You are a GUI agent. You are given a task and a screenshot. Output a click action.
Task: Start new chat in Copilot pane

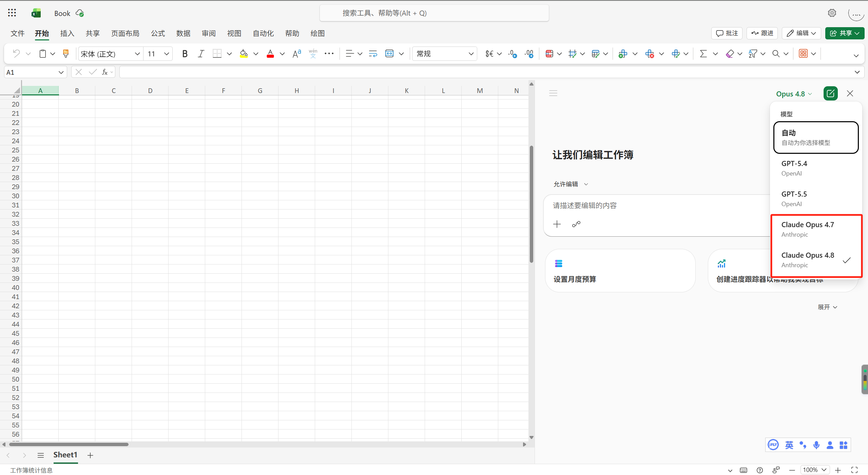coord(830,93)
